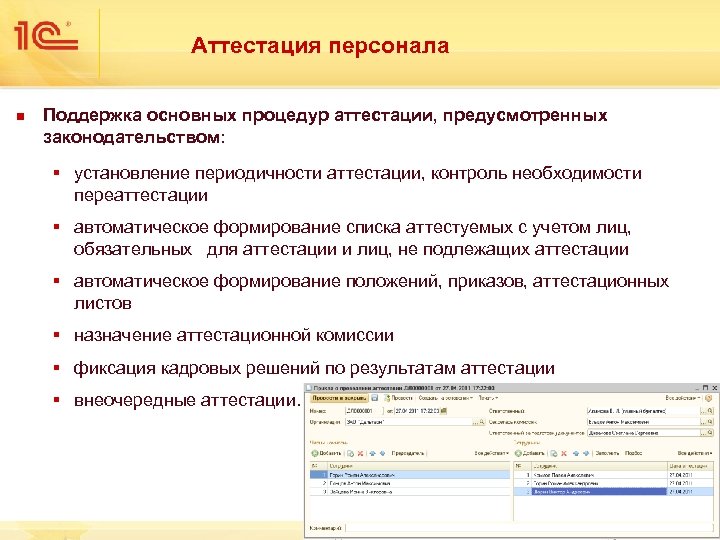The height and width of the screenshot is (540, 720).
Task: Click the ellipsis button of 'Ответственный' field
Action: [x=703, y=411]
